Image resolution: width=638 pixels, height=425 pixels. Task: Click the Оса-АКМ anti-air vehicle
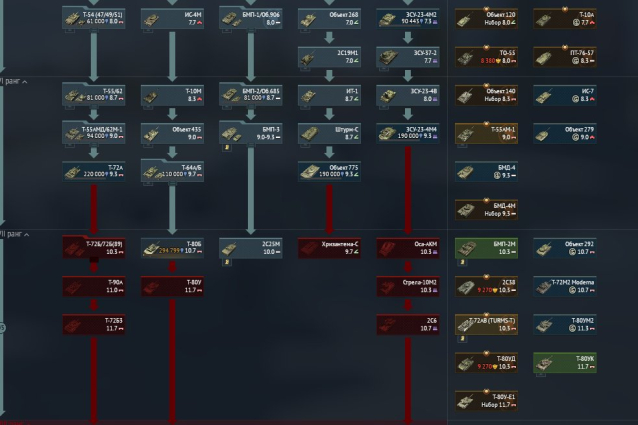[408, 248]
